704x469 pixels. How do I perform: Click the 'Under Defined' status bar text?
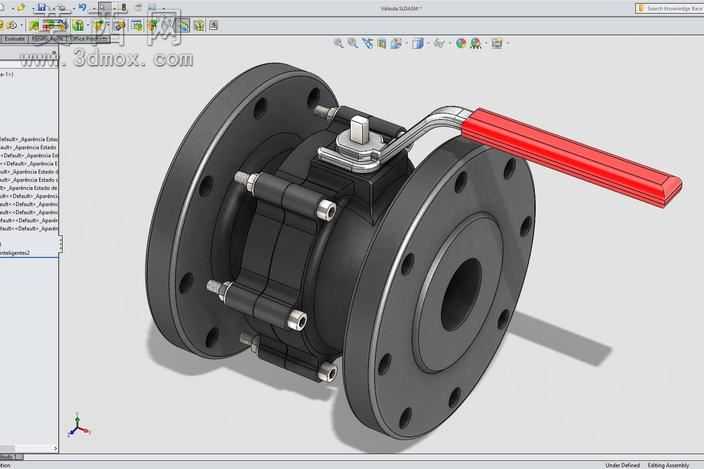(x=623, y=465)
